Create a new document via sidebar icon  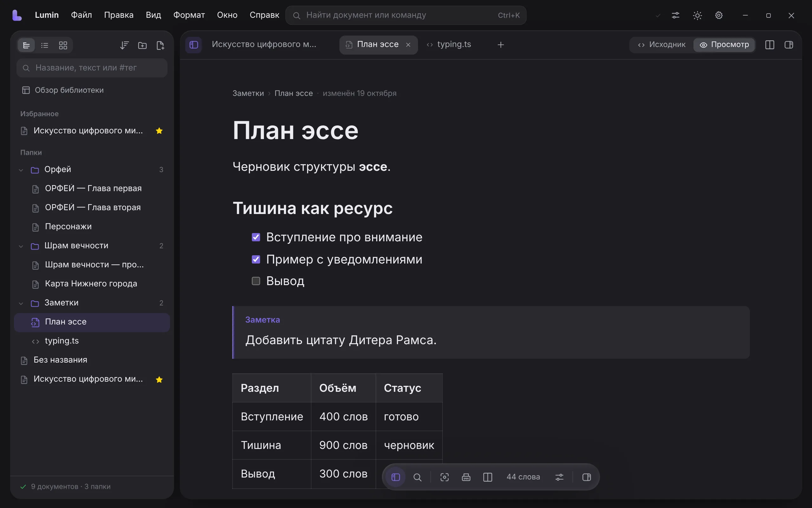160,45
